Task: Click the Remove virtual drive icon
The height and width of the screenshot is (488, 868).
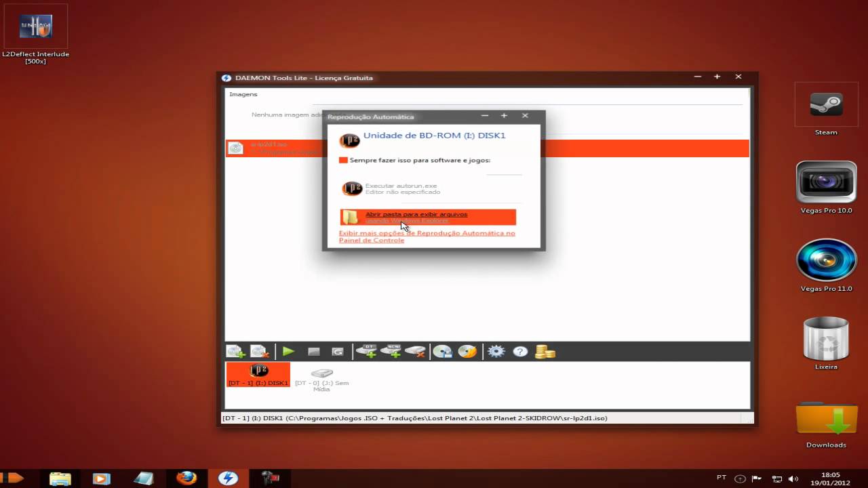Action: click(415, 352)
